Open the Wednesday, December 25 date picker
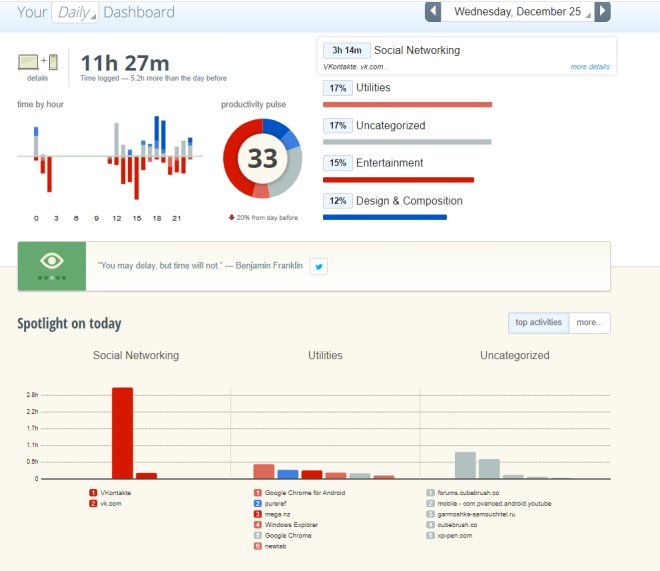 (x=517, y=12)
